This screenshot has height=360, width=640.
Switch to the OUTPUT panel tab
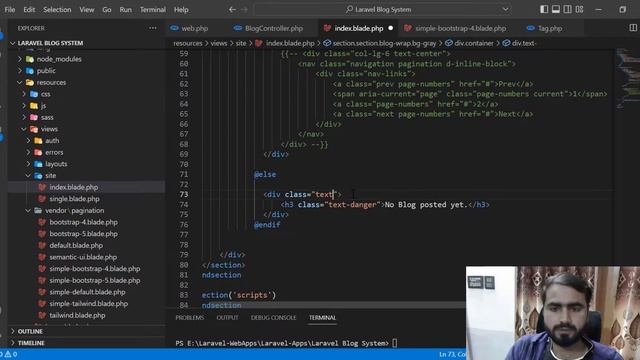(227, 318)
